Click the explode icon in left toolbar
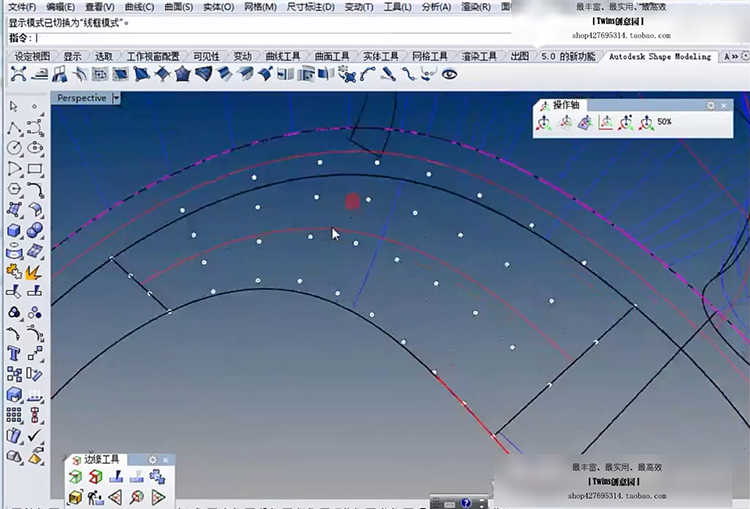Screen dimensions: 750x509 click(x=35, y=271)
